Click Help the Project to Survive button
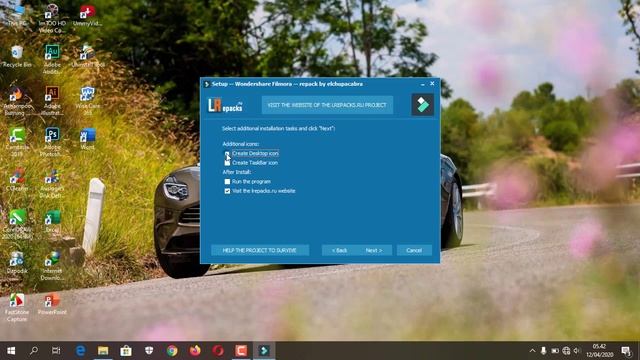 [260, 250]
